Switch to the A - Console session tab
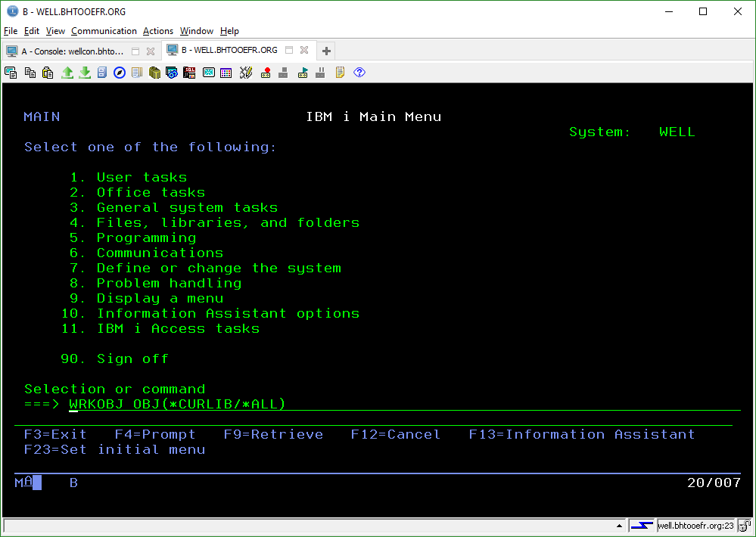This screenshot has width=756, height=537. click(x=71, y=51)
